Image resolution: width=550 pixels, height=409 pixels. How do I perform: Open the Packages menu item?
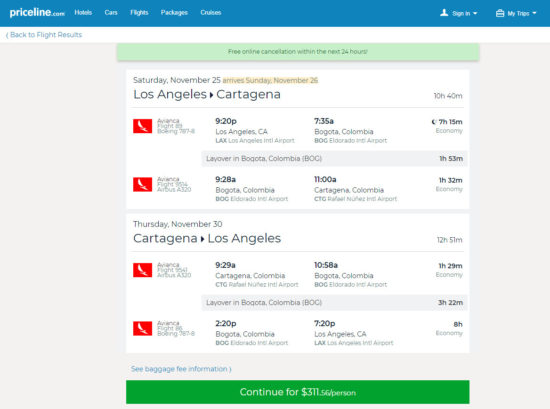pyautogui.click(x=174, y=13)
